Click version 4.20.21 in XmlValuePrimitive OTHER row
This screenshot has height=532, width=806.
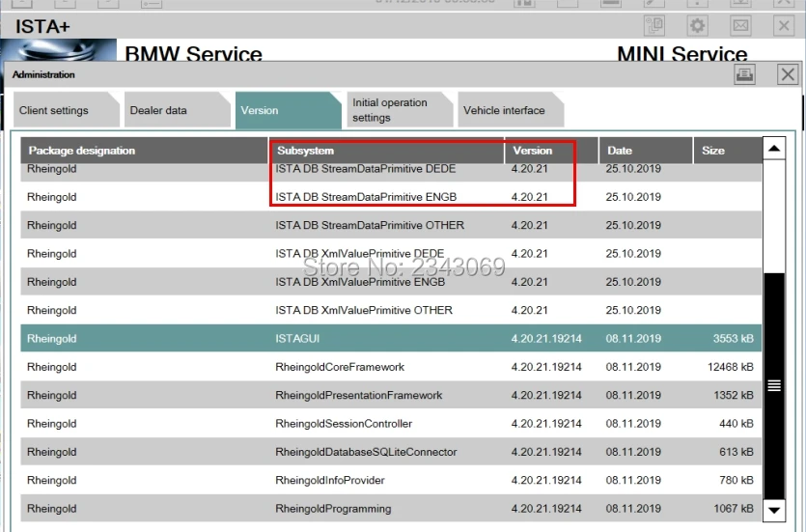coord(530,310)
